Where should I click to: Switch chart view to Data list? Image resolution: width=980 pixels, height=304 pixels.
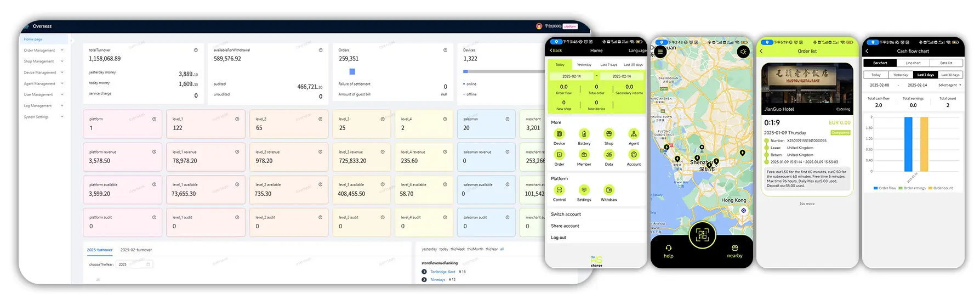[x=946, y=63]
